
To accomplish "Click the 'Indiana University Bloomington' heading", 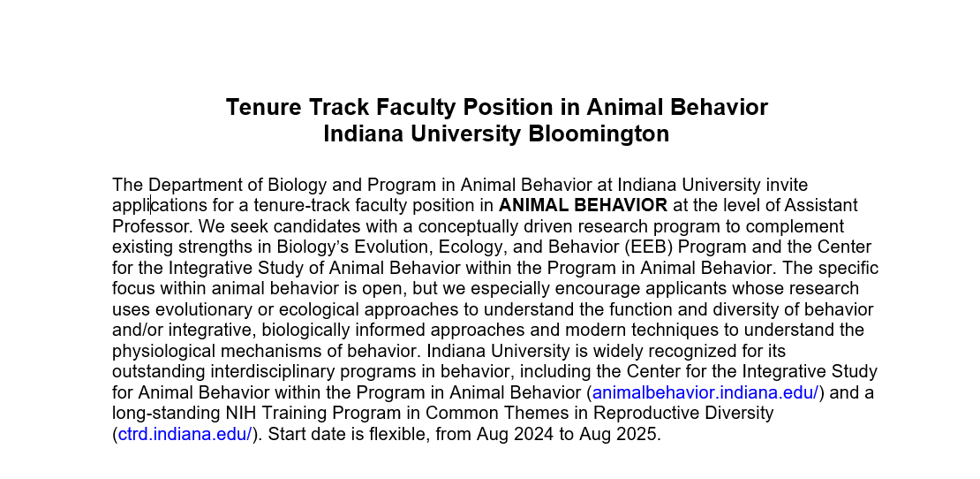I will point(496,134).
